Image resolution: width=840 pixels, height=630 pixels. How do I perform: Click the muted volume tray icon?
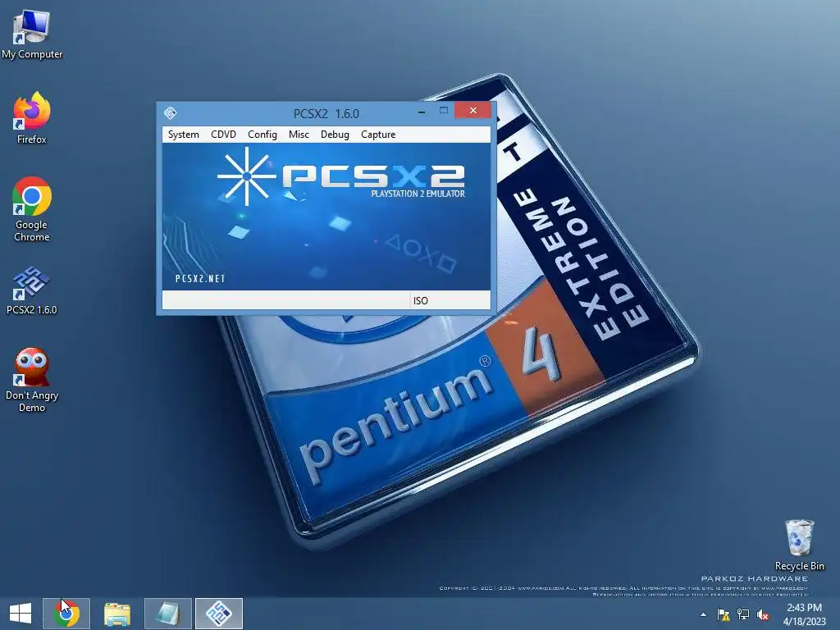[763, 614]
